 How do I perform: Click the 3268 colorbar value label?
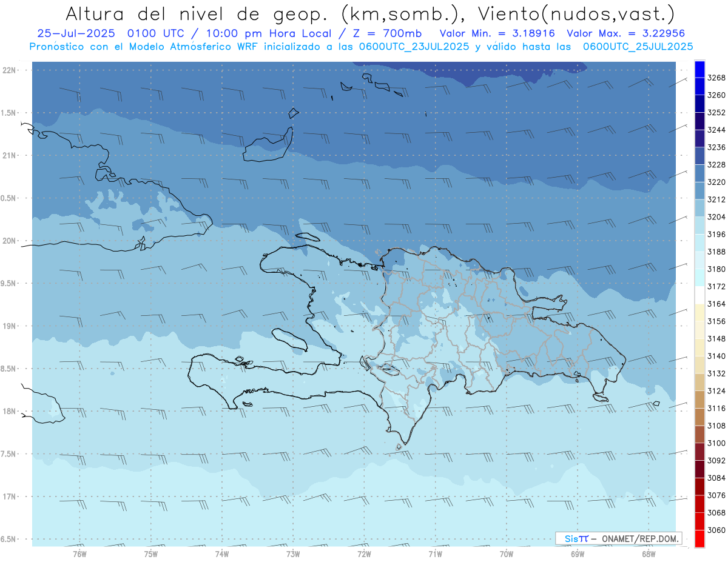[x=716, y=78]
